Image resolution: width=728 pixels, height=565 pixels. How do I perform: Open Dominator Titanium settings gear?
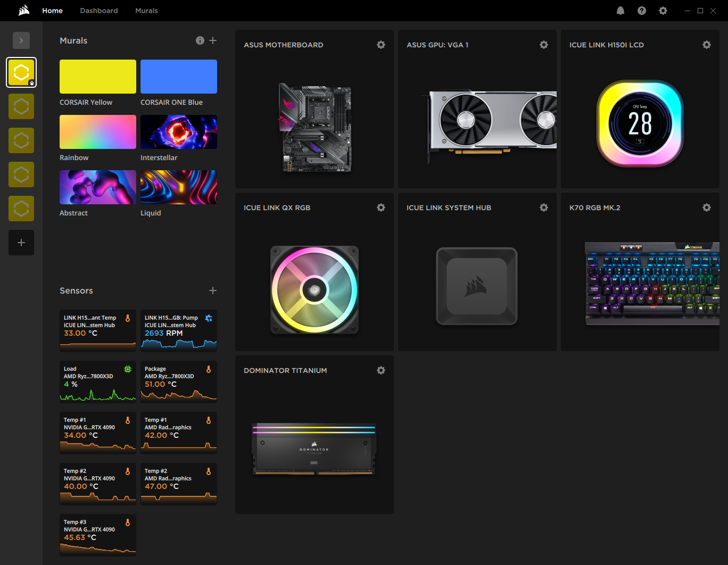click(381, 370)
